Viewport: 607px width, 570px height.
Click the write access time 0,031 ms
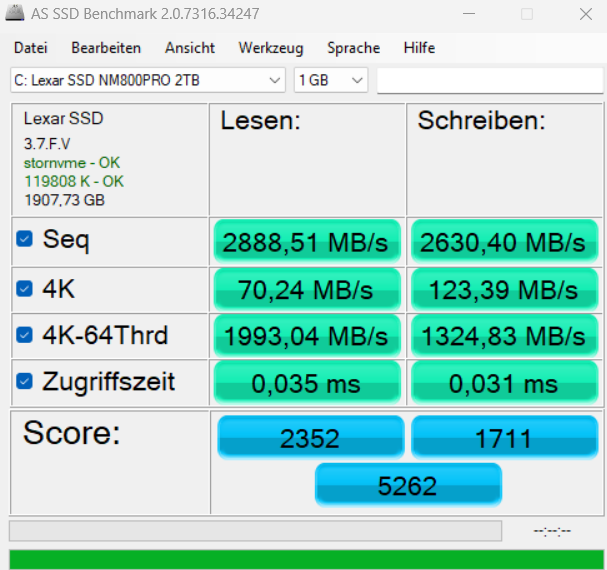click(504, 383)
